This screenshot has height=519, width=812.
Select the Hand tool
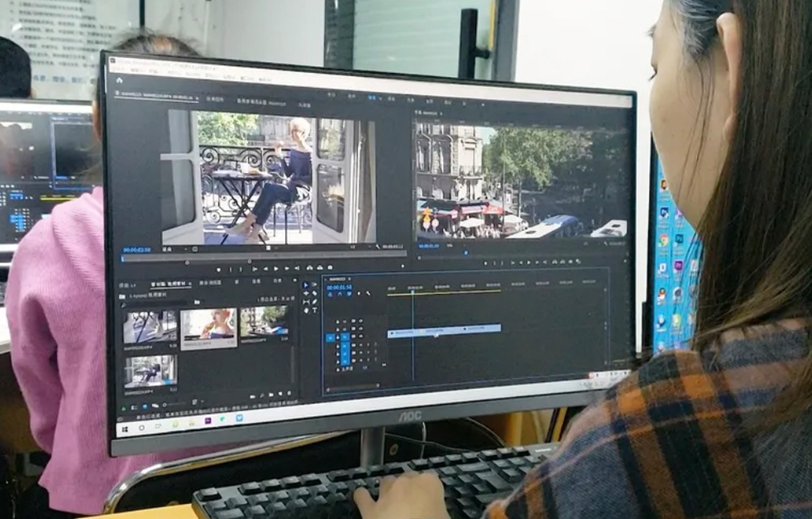click(306, 310)
